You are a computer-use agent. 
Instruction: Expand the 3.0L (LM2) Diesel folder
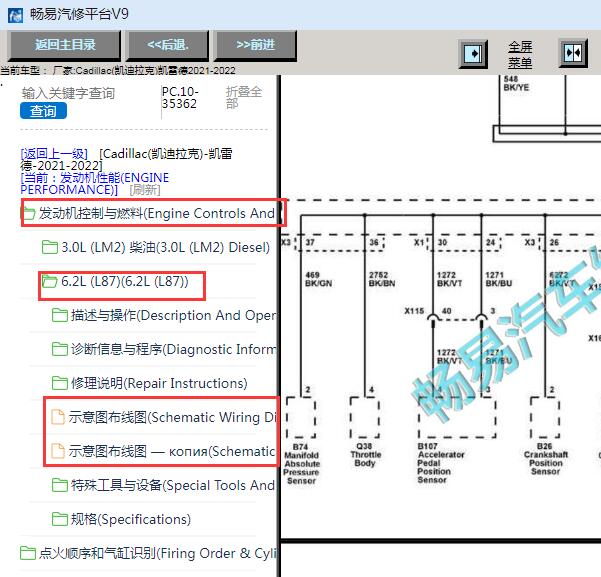point(166,247)
